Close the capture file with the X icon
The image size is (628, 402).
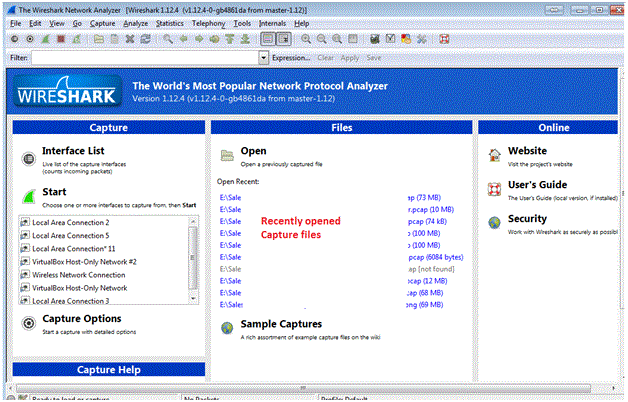[130, 39]
